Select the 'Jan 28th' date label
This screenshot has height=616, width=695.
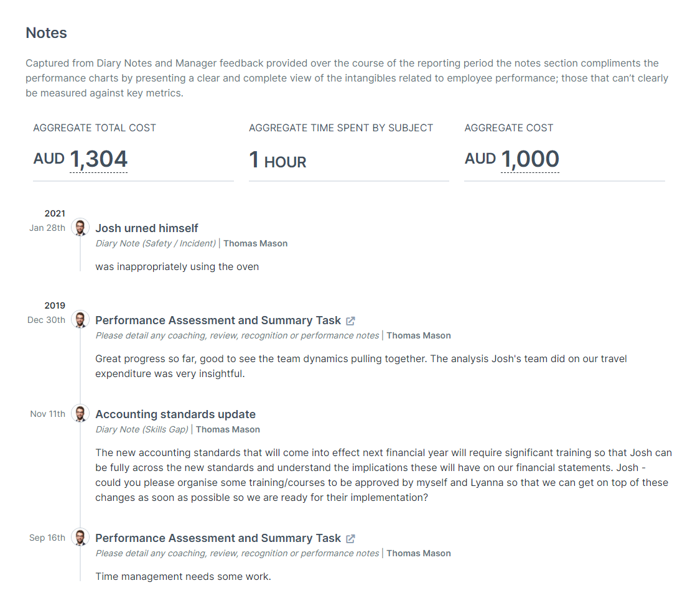47,228
